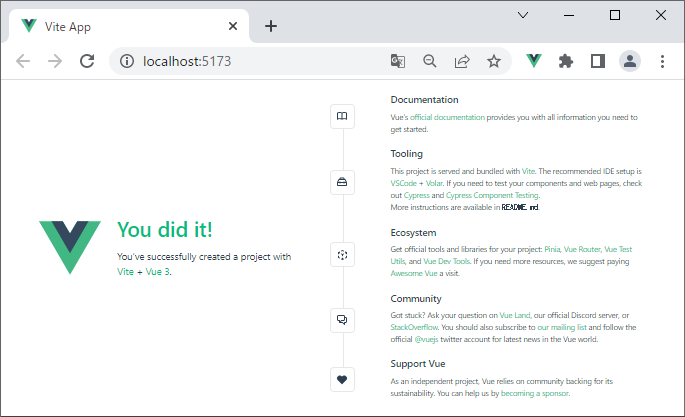Open the Awesome Vue link
Screen dimensions: 685x417
[414, 273]
